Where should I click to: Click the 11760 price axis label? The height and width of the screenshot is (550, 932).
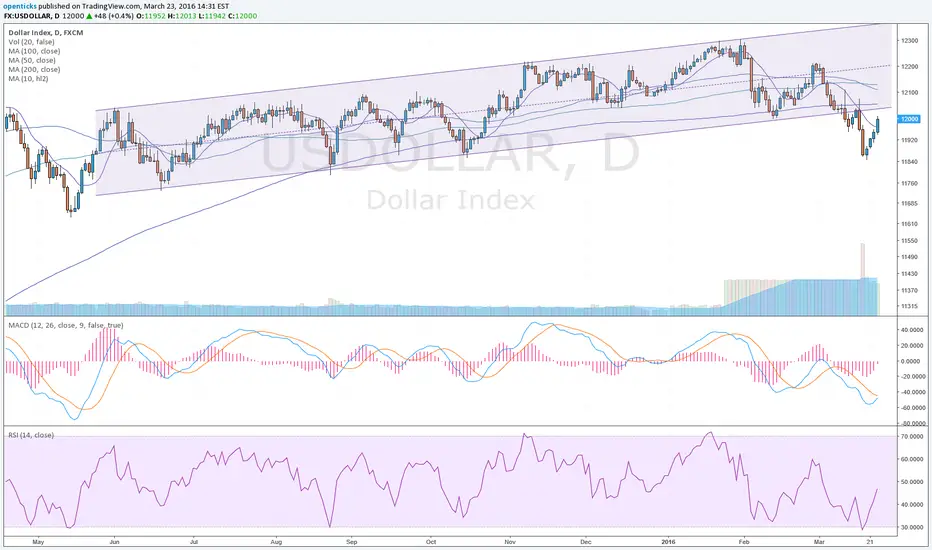[909, 183]
